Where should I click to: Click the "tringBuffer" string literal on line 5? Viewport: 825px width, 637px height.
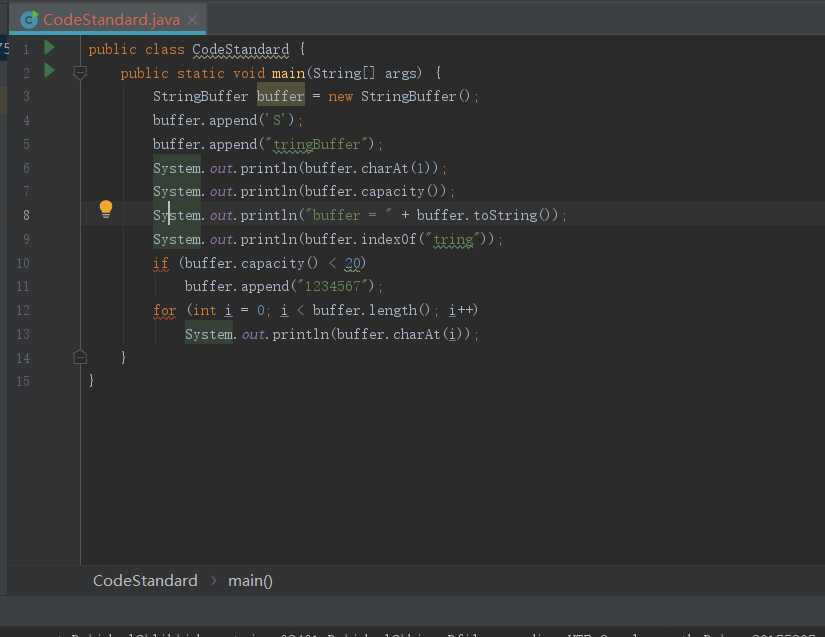pos(316,144)
